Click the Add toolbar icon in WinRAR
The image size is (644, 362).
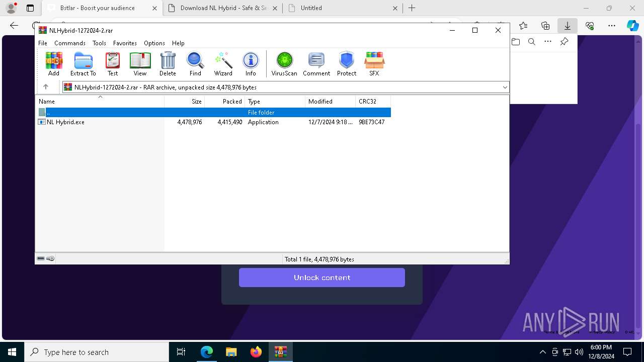pyautogui.click(x=54, y=64)
